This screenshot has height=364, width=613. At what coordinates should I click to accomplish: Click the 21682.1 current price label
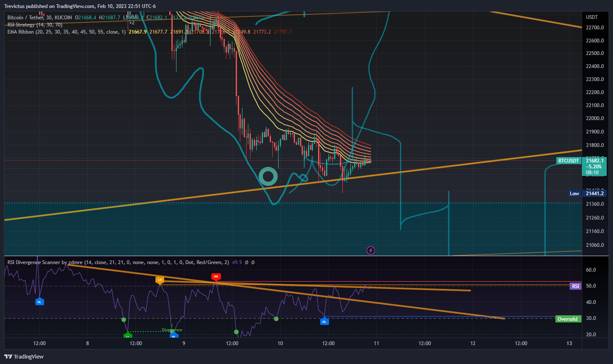[x=595, y=161]
